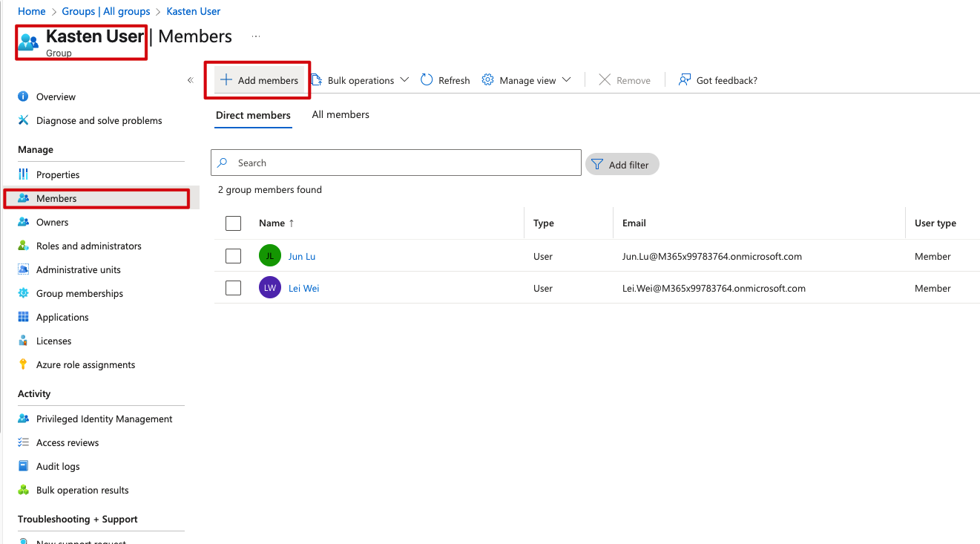Click the Kasten User group icon
980x544 pixels.
tap(28, 42)
